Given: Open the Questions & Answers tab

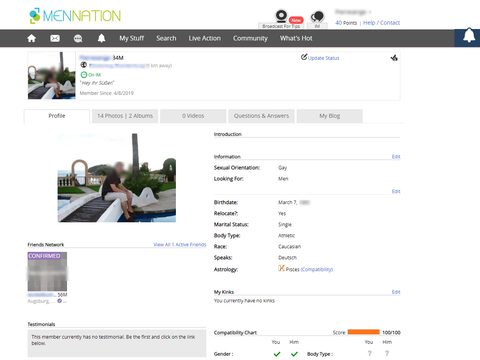Looking at the screenshot, I should (261, 116).
